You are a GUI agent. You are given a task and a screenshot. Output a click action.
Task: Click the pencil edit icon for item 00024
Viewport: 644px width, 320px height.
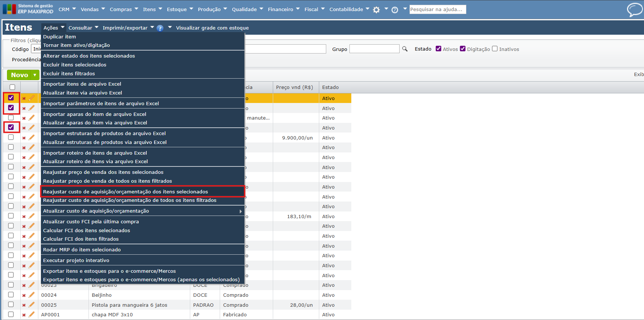click(x=32, y=295)
